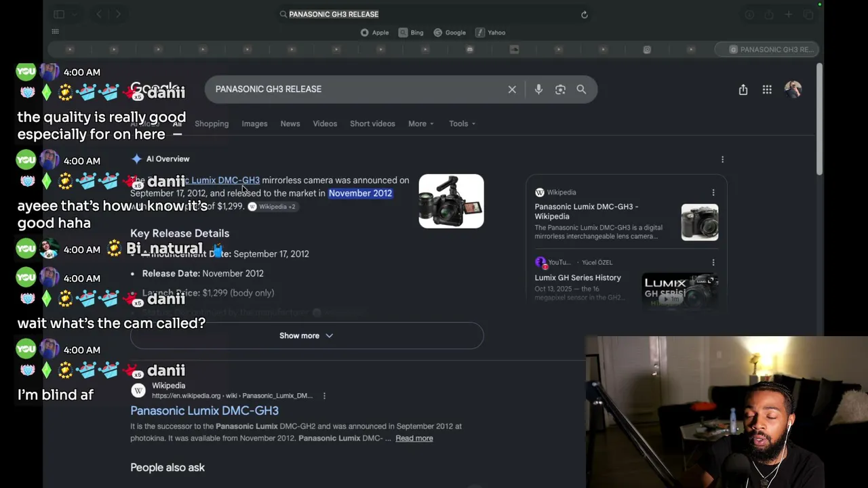Open three-dot menu beside Wikipedia result URL
This screenshot has width=868, height=488.
[324, 396]
